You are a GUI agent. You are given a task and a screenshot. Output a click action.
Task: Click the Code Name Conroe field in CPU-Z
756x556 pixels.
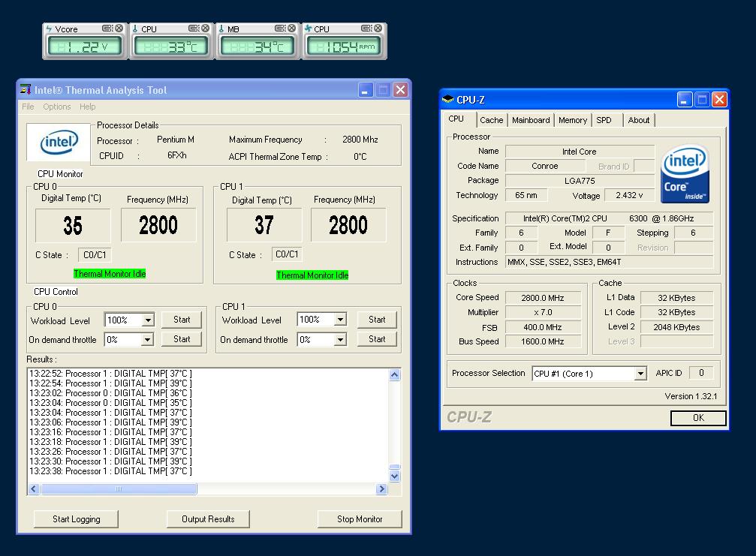pyautogui.click(x=545, y=166)
